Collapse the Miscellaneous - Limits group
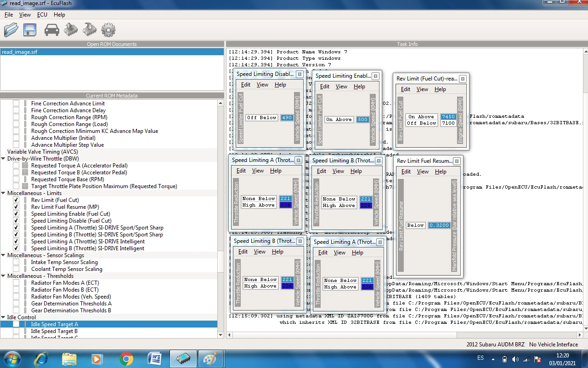Screen dimensions: 588x368 coord(3,193)
